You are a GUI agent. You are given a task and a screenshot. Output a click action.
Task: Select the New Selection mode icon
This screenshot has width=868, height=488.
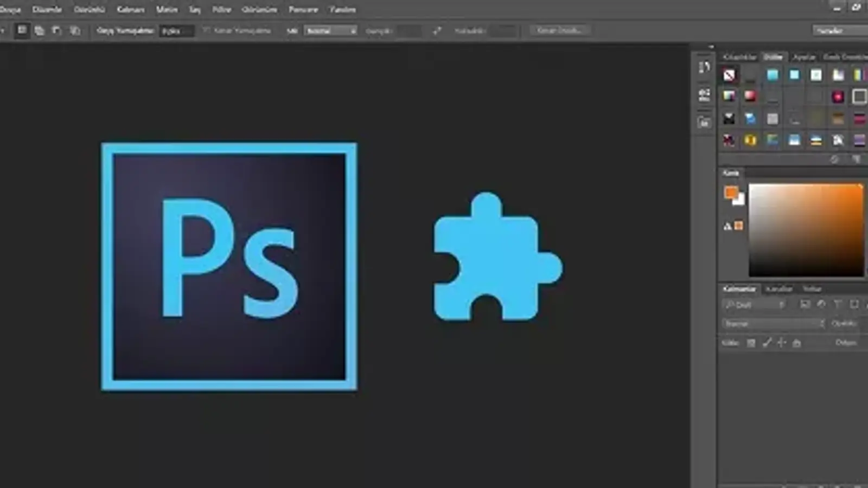pos(22,30)
